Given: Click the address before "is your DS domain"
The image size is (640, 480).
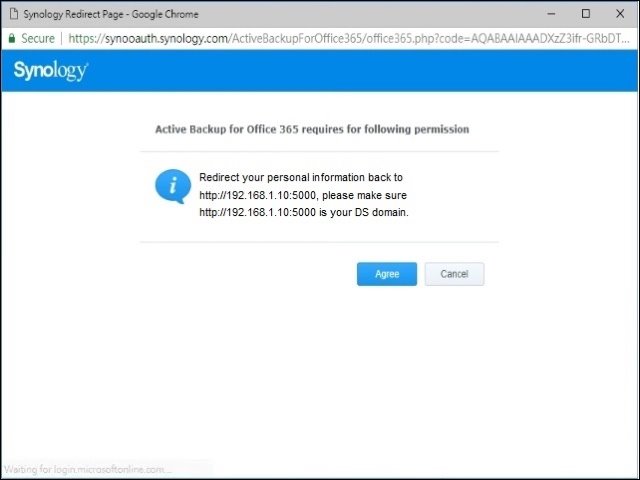Looking at the screenshot, I should [x=257, y=213].
